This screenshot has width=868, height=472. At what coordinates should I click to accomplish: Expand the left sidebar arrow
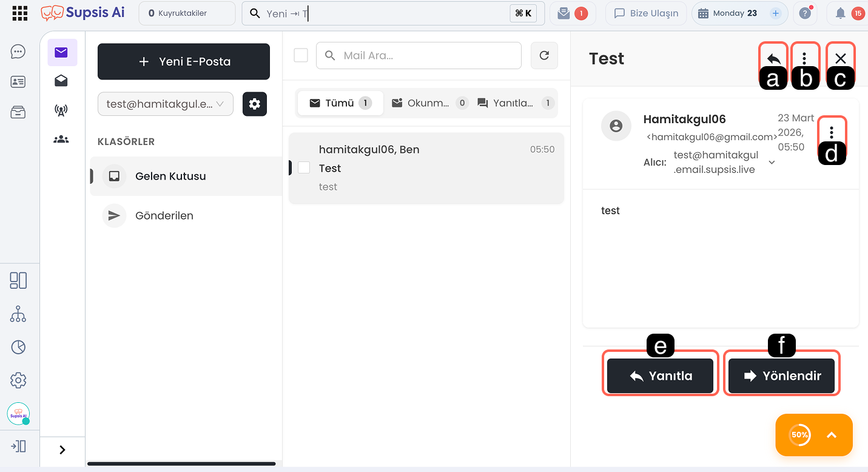pos(62,450)
